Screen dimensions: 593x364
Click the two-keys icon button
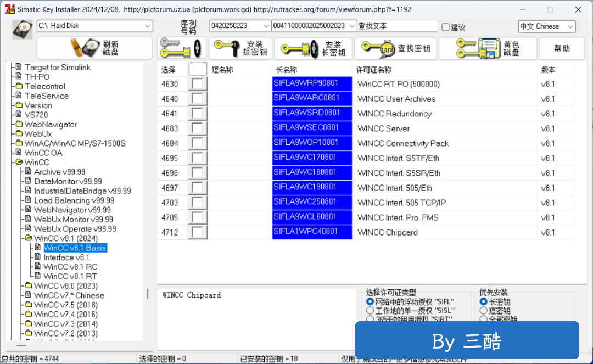pos(182,48)
